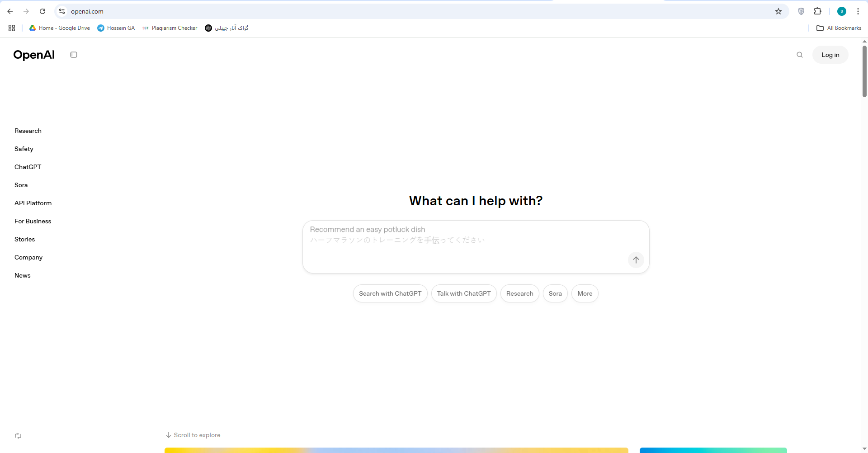868x453 pixels.
Task: Open the All Bookmarks folder
Action: tap(839, 28)
